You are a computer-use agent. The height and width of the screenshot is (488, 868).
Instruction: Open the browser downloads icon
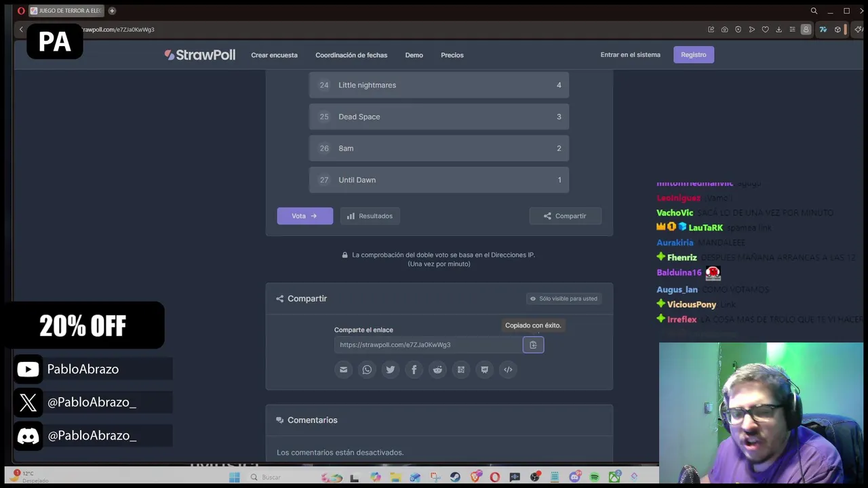point(778,30)
